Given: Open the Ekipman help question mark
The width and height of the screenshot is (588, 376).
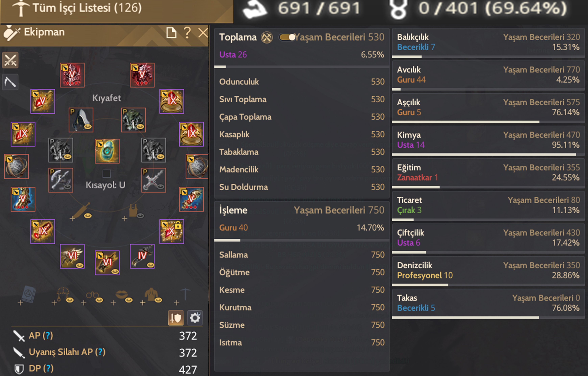Looking at the screenshot, I should click(x=187, y=32).
